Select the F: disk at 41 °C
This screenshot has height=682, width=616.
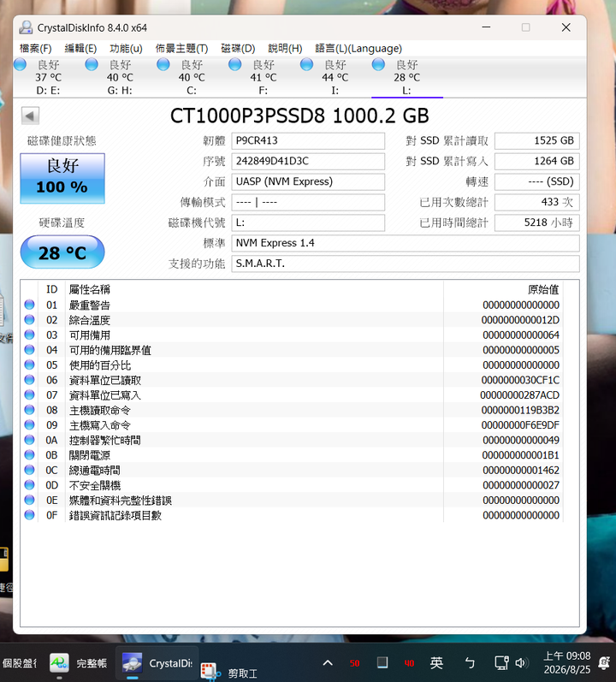click(x=264, y=77)
